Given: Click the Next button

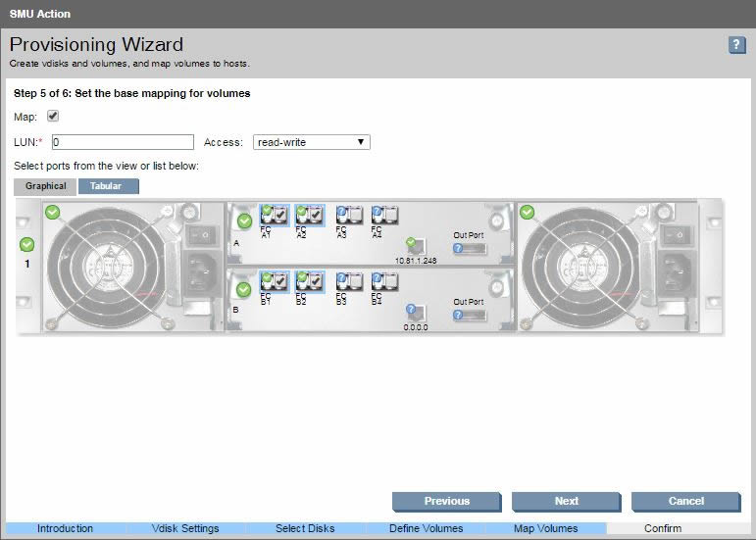Looking at the screenshot, I should click(566, 501).
